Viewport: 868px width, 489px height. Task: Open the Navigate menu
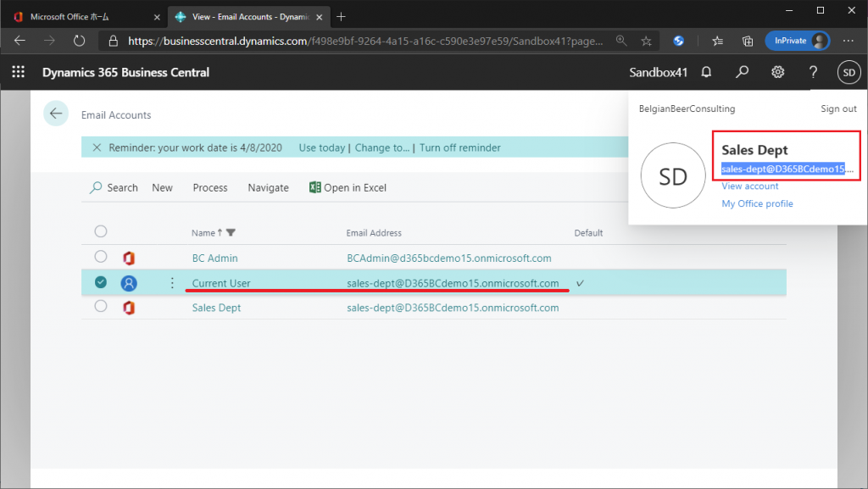[x=268, y=187]
